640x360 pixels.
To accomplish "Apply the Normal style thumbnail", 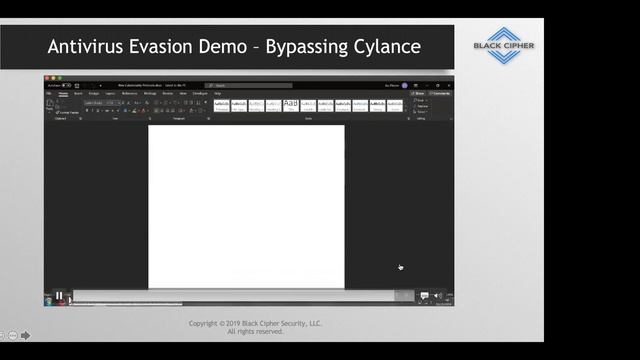I will click(222, 106).
